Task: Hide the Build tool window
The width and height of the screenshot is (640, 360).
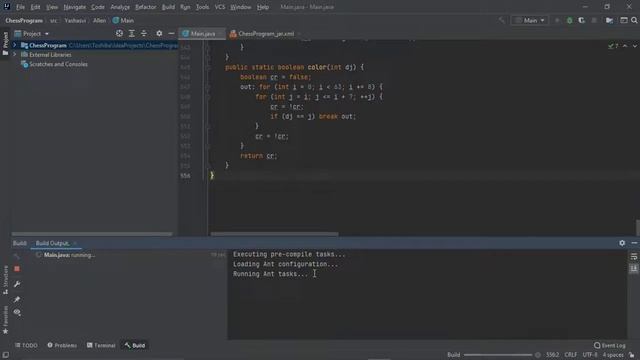Action: click(634, 243)
